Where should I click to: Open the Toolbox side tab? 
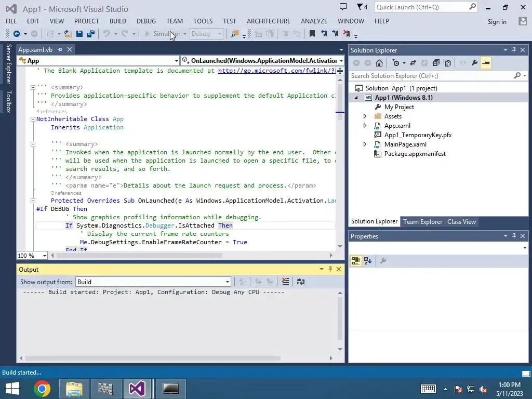[x=8, y=101]
